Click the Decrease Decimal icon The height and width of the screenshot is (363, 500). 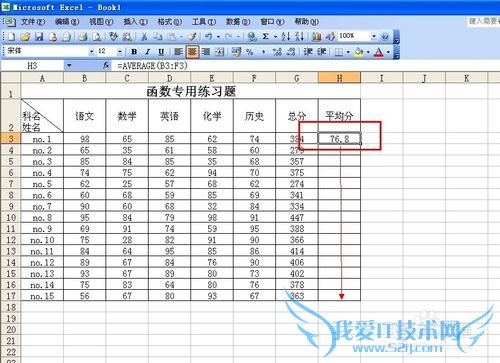[291, 52]
